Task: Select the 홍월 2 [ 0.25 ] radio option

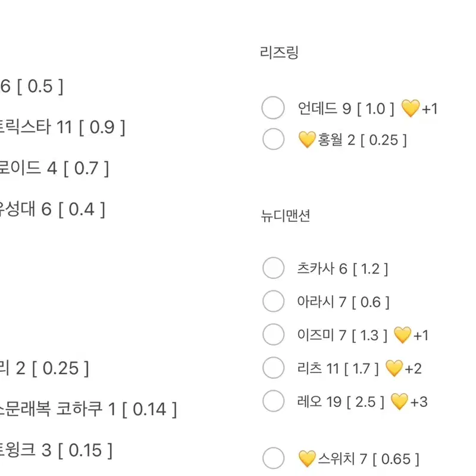Action: pos(273,139)
